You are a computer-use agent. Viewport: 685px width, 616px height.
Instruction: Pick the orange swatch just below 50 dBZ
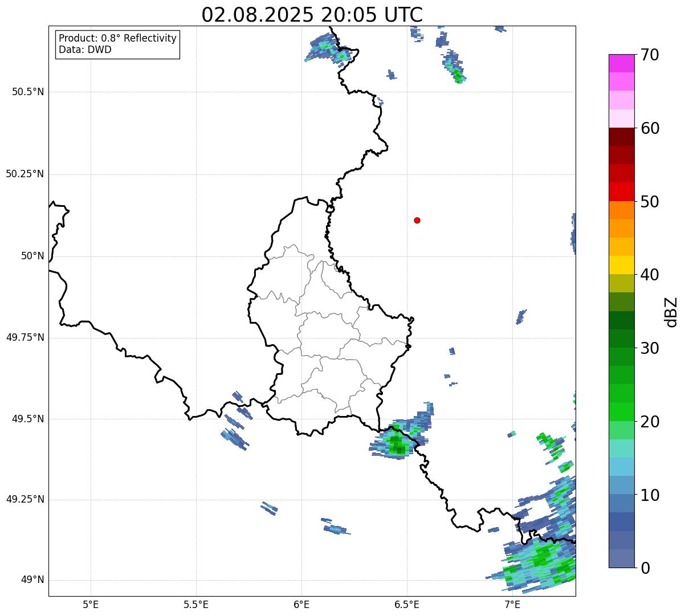tap(622, 210)
